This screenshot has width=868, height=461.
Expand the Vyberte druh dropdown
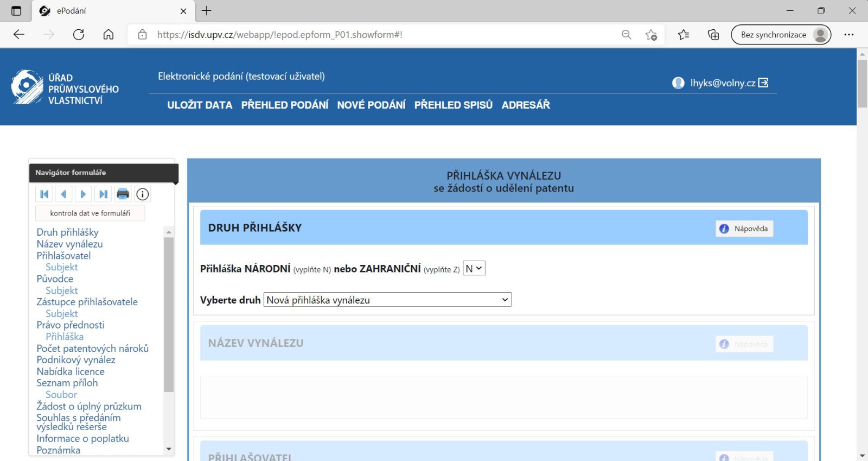tap(387, 300)
